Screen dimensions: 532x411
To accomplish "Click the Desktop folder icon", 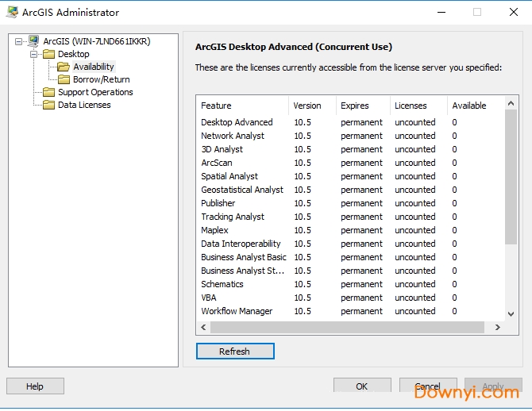I will click(49, 54).
